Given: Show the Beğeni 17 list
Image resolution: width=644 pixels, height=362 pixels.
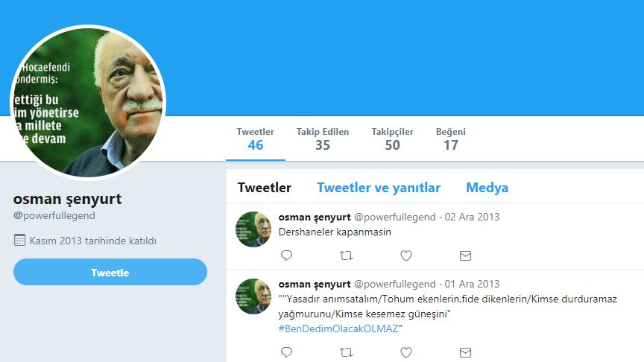Looking at the screenshot, I should pyautogui.click(x=450, y=139).
